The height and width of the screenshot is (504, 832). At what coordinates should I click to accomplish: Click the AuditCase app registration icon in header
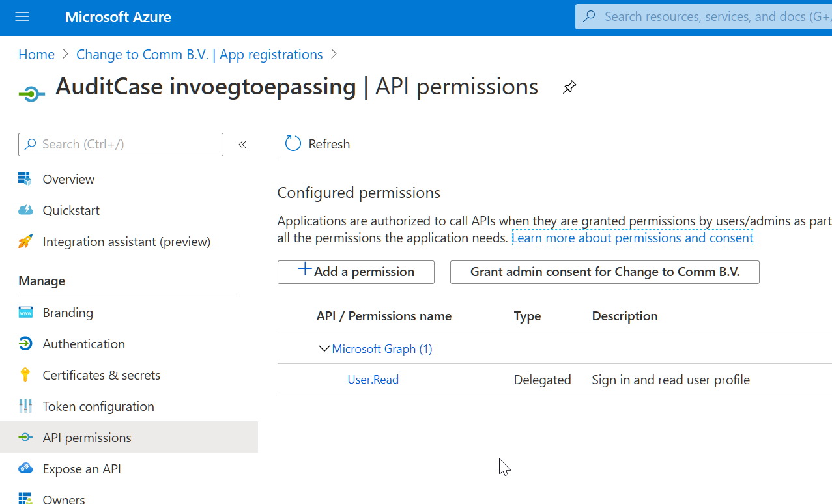[31, 95]
